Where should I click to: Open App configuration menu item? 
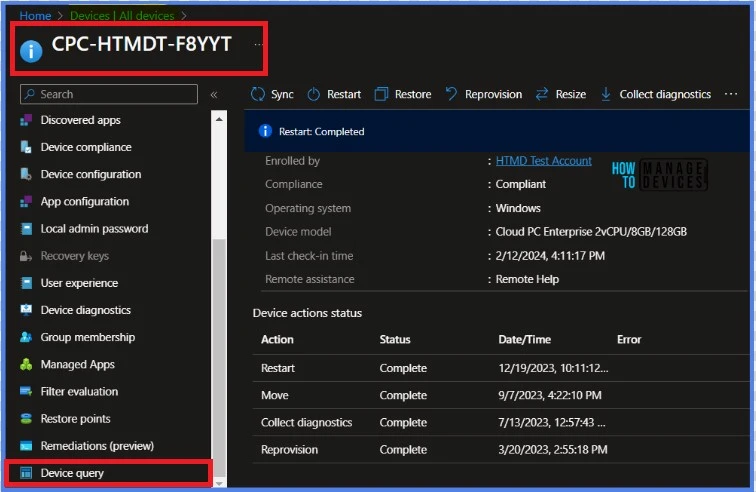click(x=84, y=202)
